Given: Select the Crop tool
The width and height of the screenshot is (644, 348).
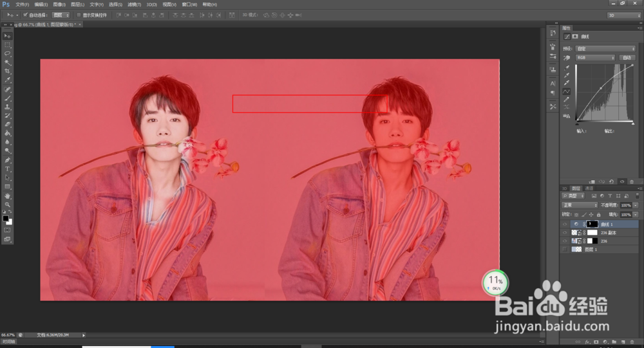Looking at the screenshot, I should click(x=7, y=71).
